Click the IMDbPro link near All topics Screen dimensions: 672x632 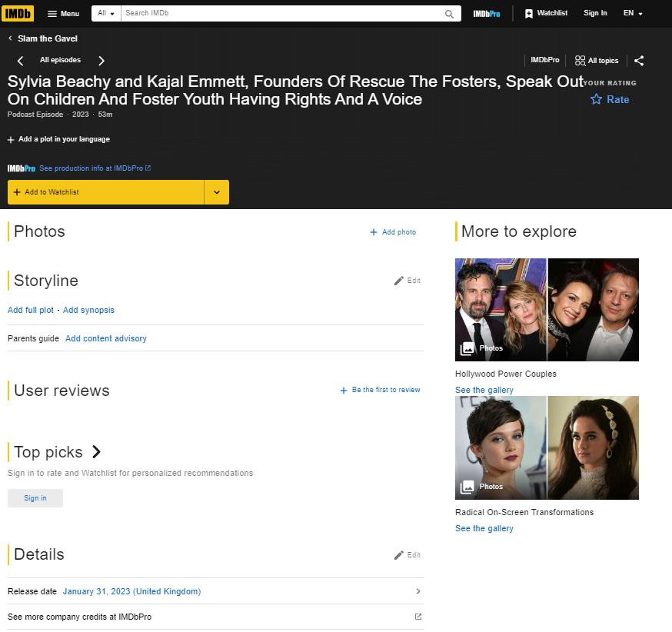click(x=544, y=60)
